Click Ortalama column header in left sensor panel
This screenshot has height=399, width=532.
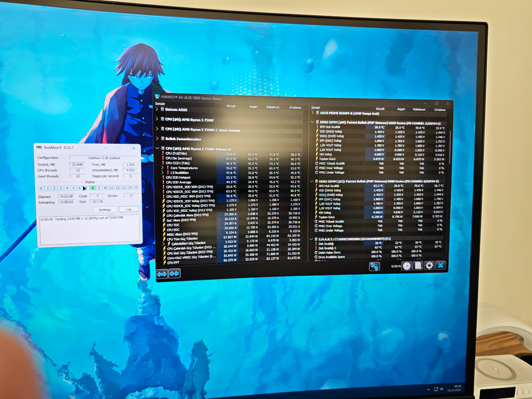295,108
